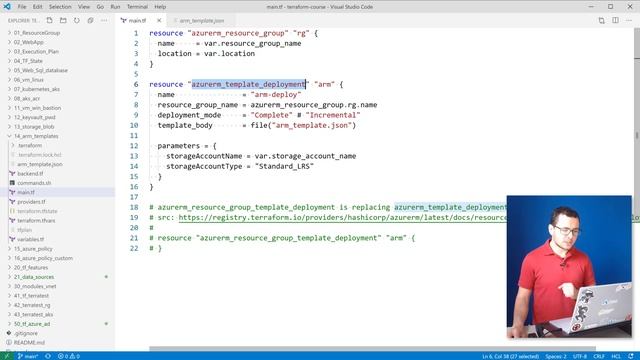Change indentation via Spaces: 2
Screen dimensions: 640x360
tap(556, 356)
